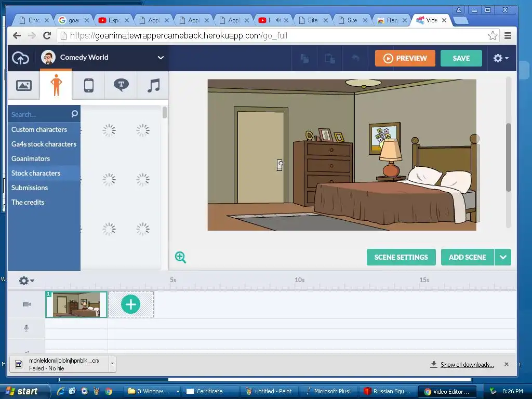Click the system tray network icon

[493, 391]
